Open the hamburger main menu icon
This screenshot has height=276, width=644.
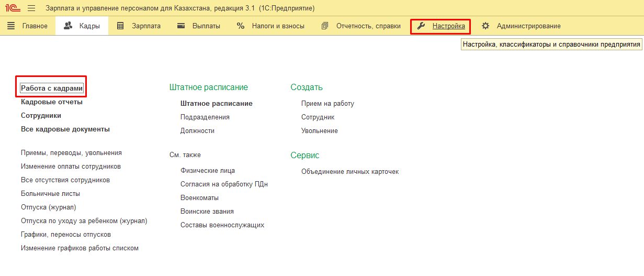tap(31, 8)
